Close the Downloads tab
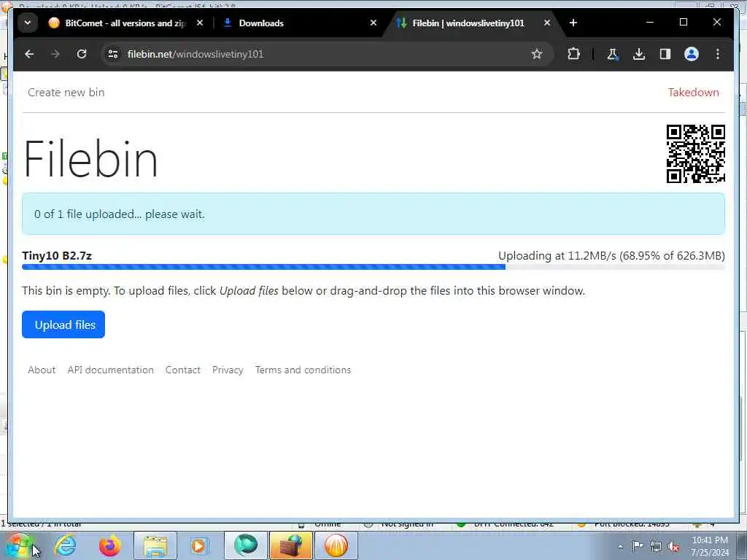747x560 pixels. tap(373, 23)
